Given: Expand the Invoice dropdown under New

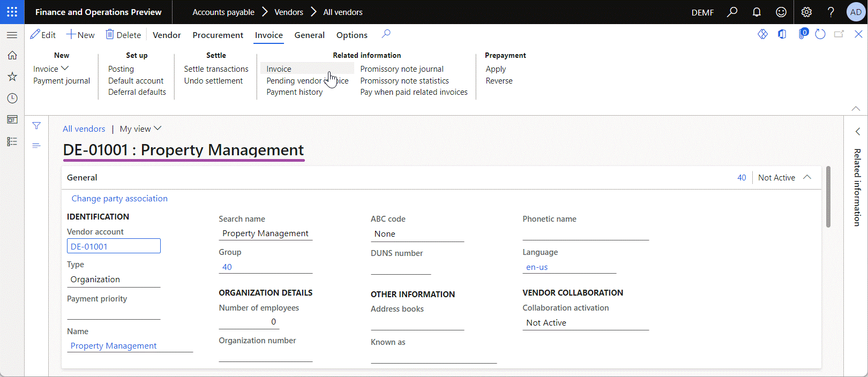Looking at the screenshot, I should point(51,69).
